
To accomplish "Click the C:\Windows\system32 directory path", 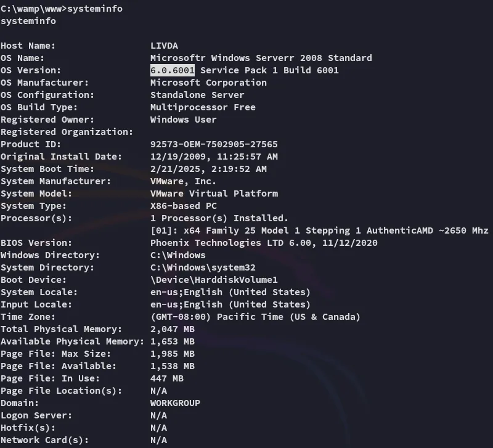I will 203,267.
